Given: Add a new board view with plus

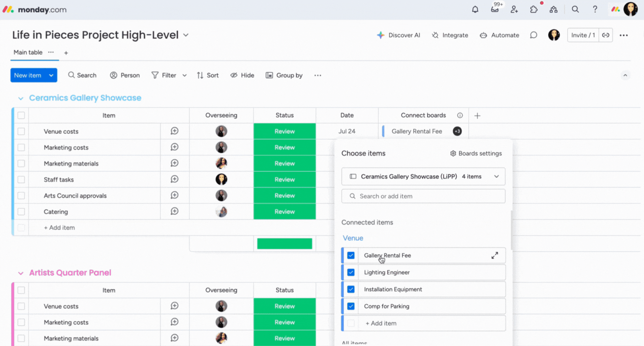Looking at the screenshot, I should [66, 53].
